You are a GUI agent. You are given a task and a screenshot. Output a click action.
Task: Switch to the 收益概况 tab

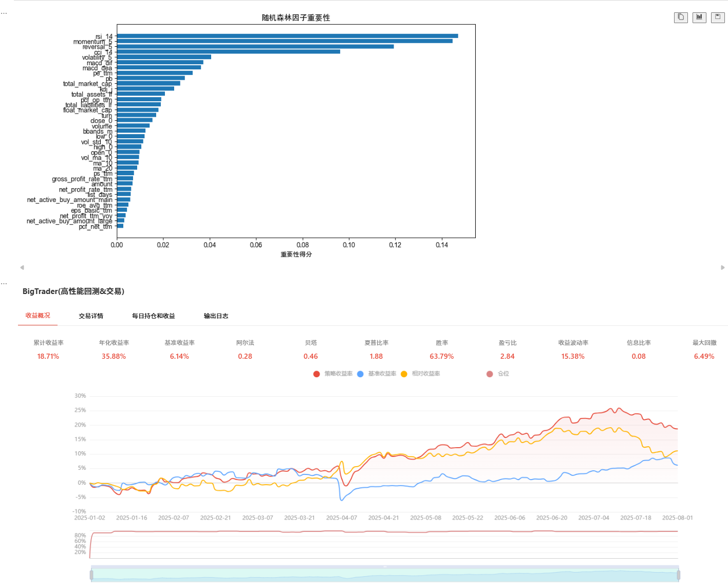38,316
